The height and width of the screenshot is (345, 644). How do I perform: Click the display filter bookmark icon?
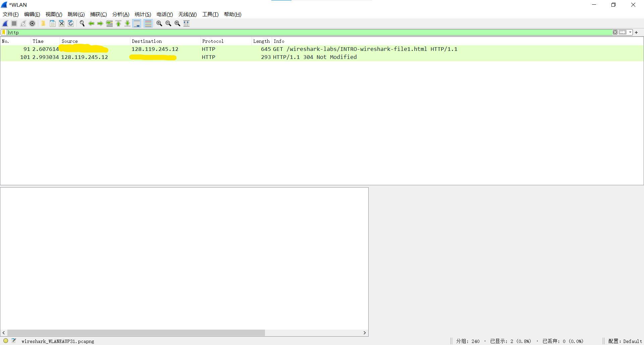click(4, 32)
